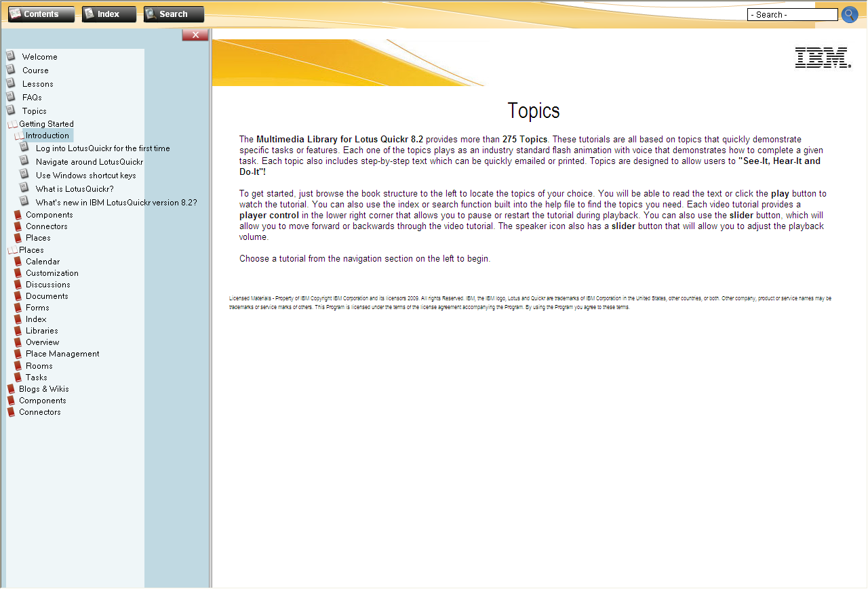The width and height of the screenshot is (868, 589).
Task: Click page icon for Use Windows shortcut keys
Action: 24,175
